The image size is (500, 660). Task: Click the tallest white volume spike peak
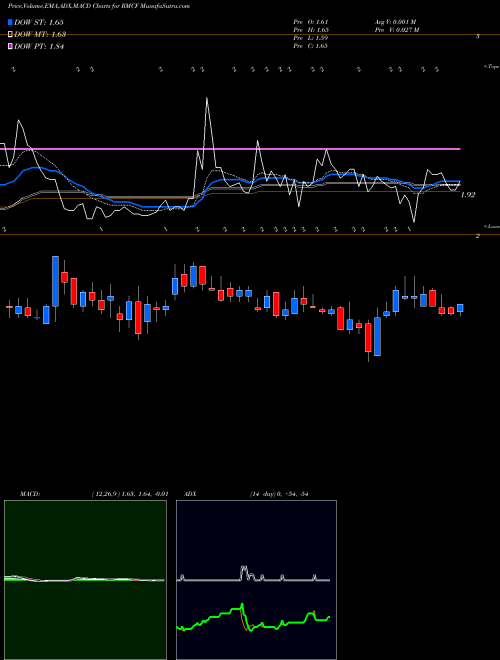(207, 98)
